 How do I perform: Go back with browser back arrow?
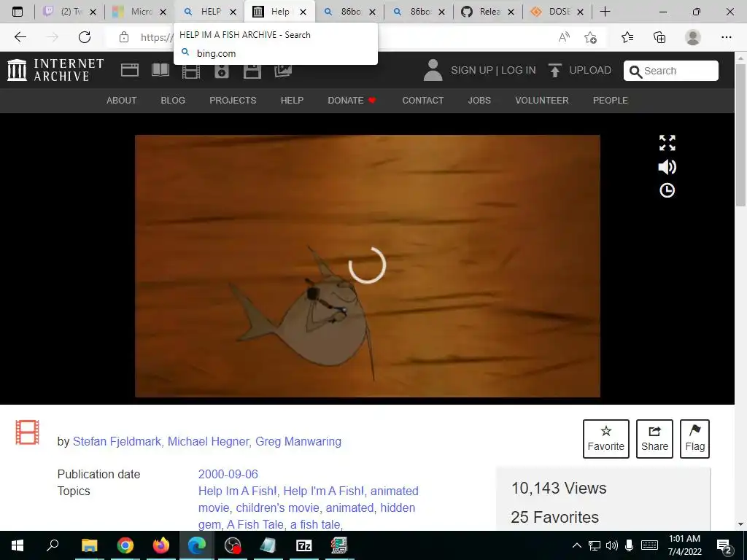20,37
